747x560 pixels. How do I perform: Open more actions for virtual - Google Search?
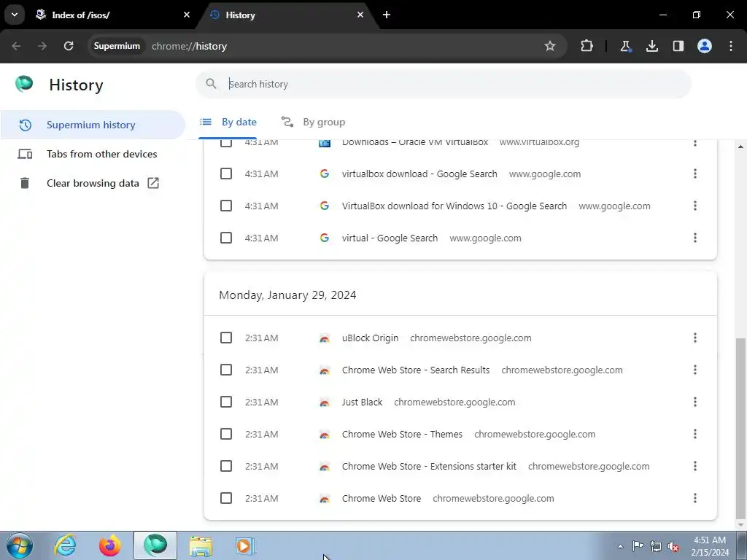point(695,238)
